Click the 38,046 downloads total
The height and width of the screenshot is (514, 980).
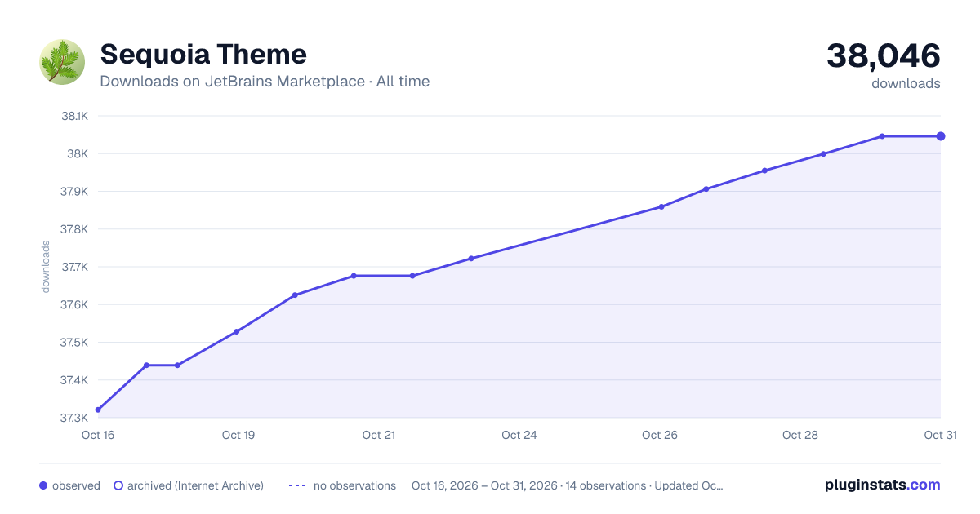coord(884,56)
